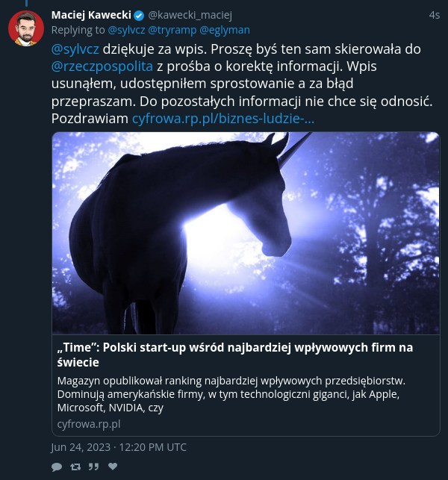Like the tweet with the heart icon

113,467
